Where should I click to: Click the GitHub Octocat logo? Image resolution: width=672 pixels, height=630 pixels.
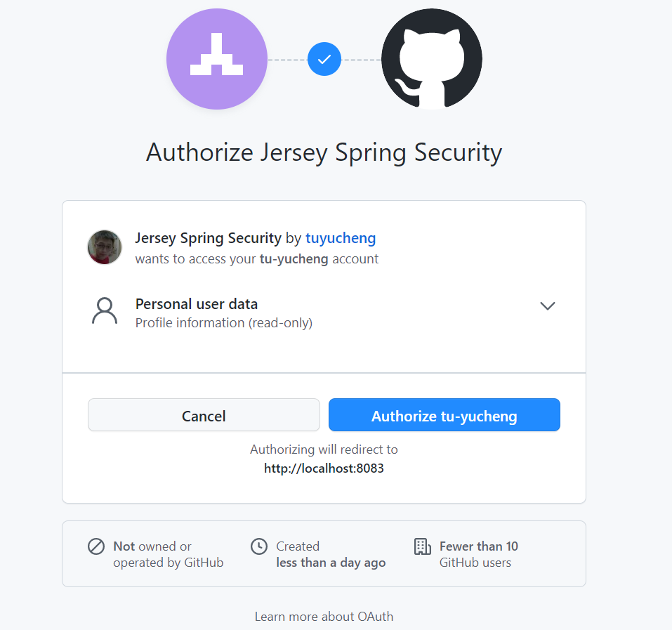[432, 59]
